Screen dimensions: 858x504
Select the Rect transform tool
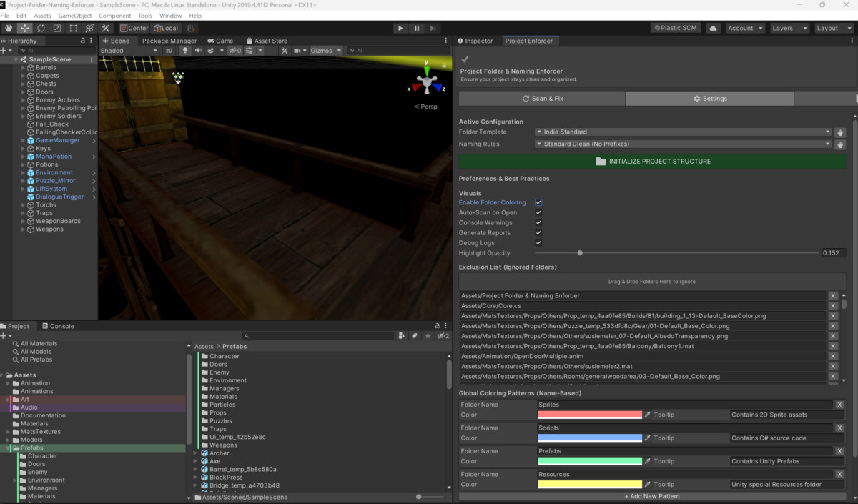pyautogui.click(x=74, y=28)
